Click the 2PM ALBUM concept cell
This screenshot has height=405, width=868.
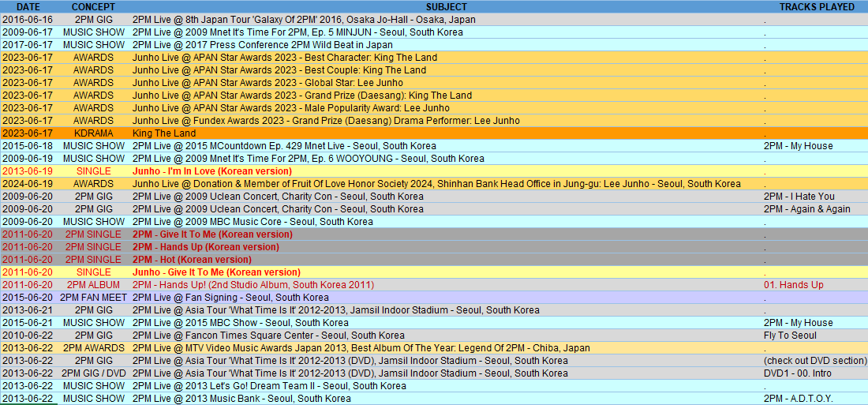94,285
